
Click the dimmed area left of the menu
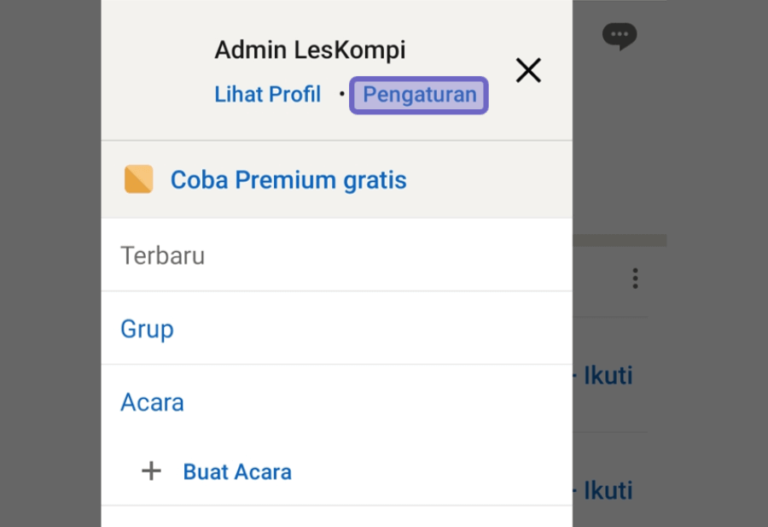pos(50,264)
